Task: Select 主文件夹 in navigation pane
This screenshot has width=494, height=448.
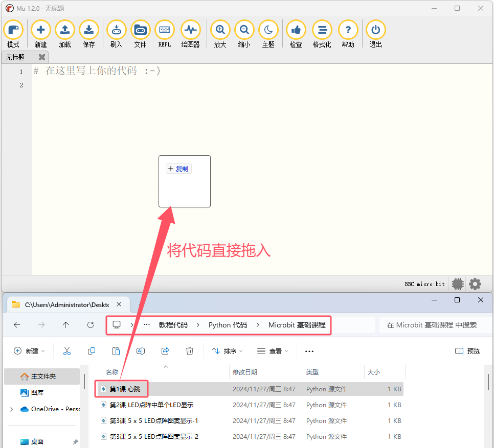Action: pos(42,376)
